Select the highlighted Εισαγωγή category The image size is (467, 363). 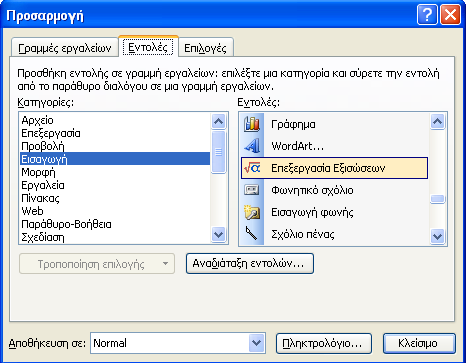click(x=115, y=159)
